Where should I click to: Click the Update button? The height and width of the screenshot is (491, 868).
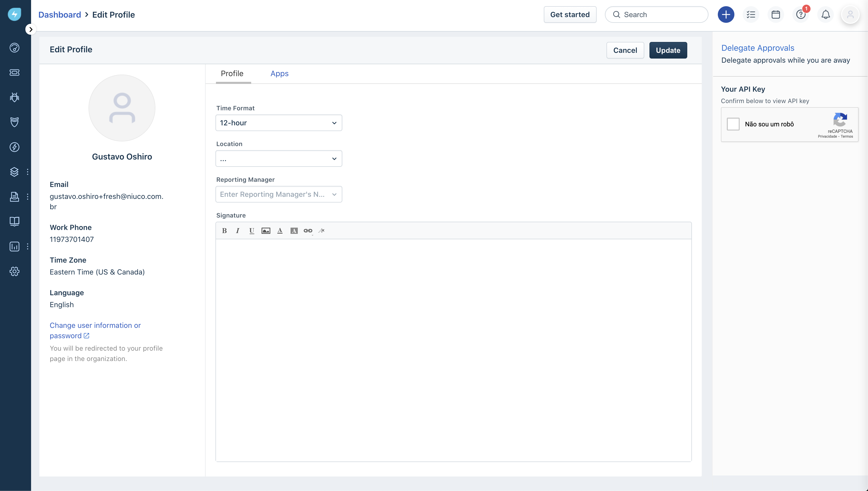(668, 50)
